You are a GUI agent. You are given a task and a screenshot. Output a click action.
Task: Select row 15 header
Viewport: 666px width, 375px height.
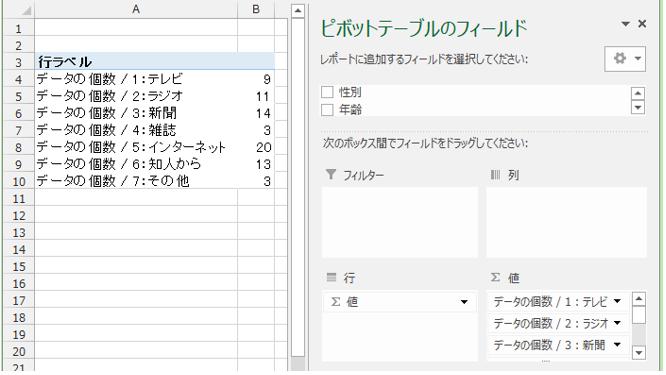19,266
